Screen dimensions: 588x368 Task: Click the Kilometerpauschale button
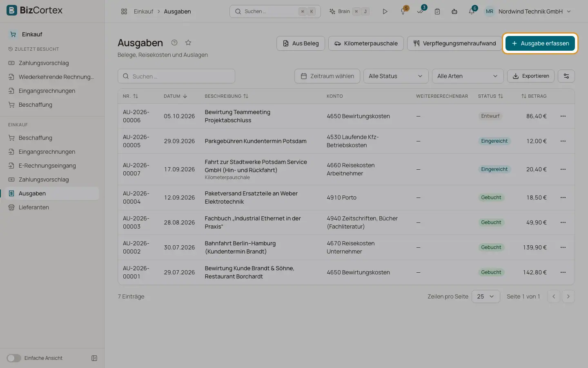coord(366,43)
